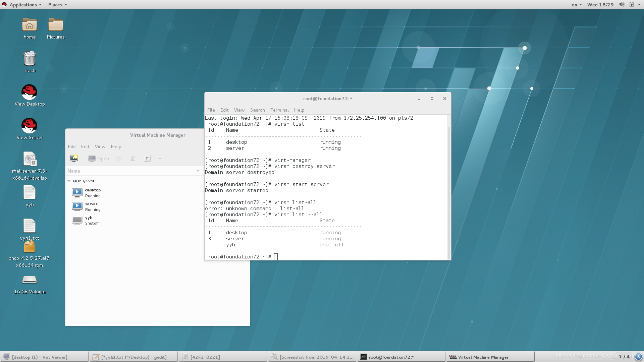644x362 pixels.
Task: Open the Edit menu in Virtual Machine Manager
Action: click(85, 146)
